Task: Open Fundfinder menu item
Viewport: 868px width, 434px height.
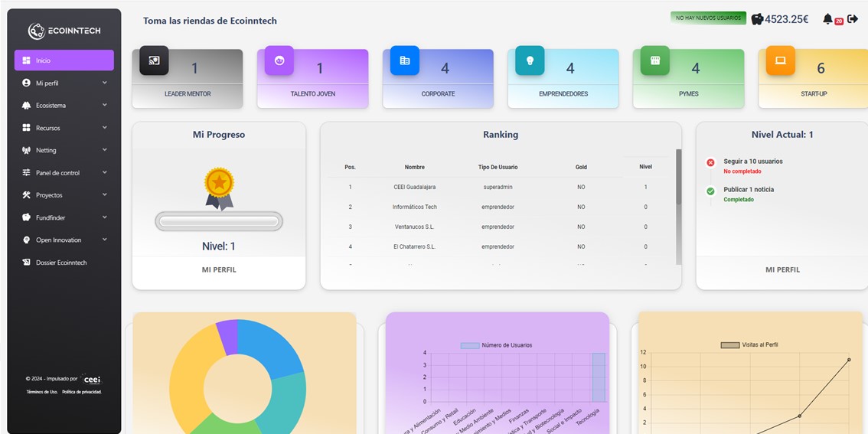Action: coord(64,217)
